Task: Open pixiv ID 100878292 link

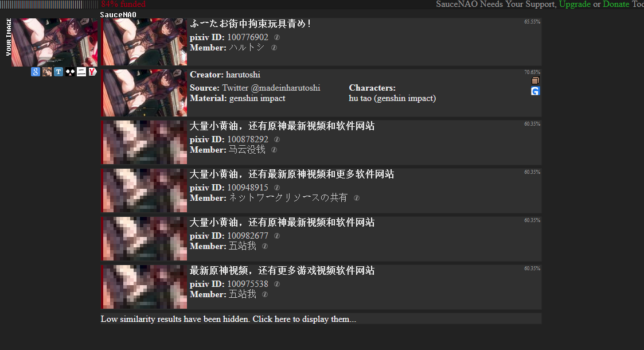Action: [248, 139]
